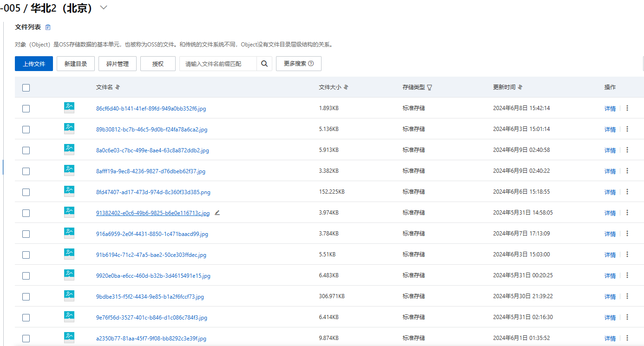Select checkbox for 9920e0ba file row
The width and height of the screenshot is (644, 346).
tap(26, 276)
